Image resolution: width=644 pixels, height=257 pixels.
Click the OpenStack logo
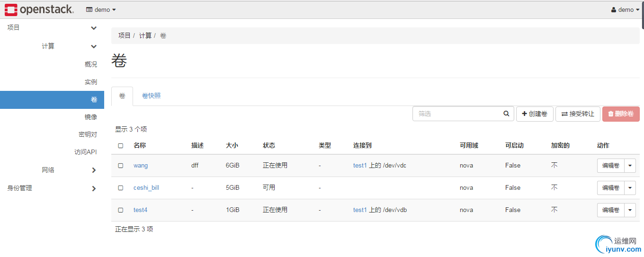point(39,9)
